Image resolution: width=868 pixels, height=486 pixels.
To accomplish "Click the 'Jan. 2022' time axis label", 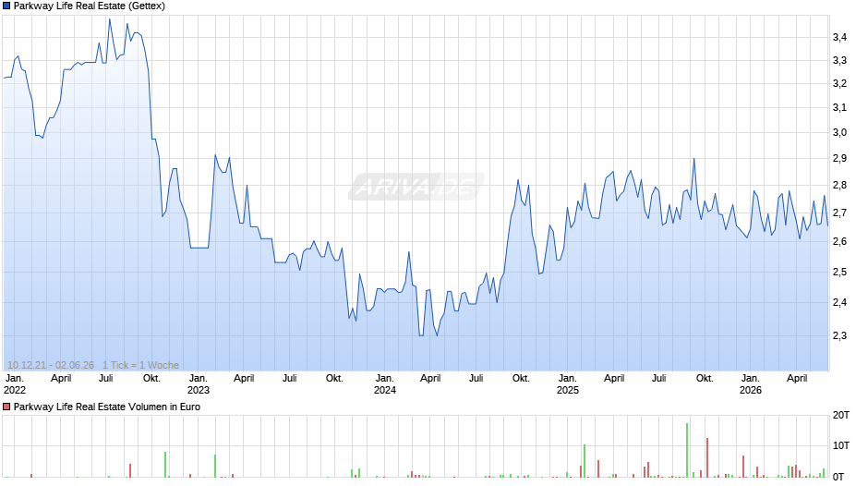I will point(15,384).
